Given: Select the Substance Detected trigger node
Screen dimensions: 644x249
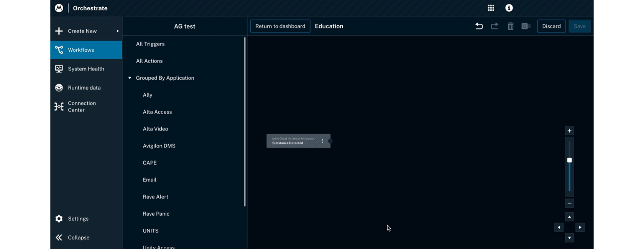Looking at the screenshot, I should [298, 141].
